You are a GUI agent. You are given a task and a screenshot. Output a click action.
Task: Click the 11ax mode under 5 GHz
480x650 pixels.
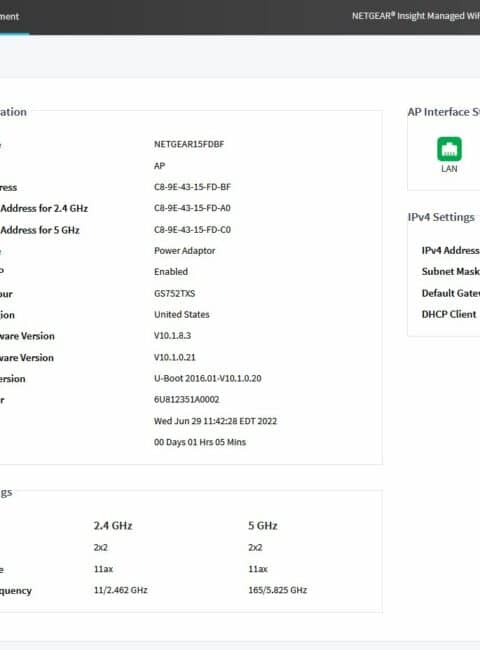point(258,569)
